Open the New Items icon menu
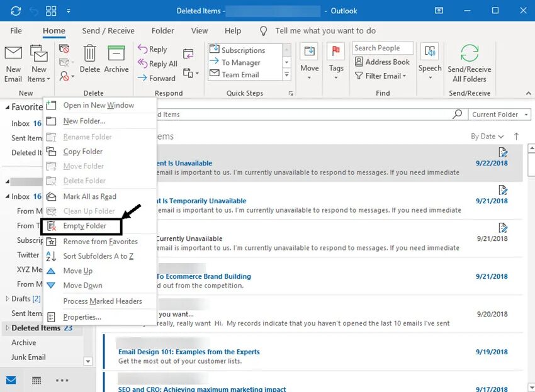 38,64
